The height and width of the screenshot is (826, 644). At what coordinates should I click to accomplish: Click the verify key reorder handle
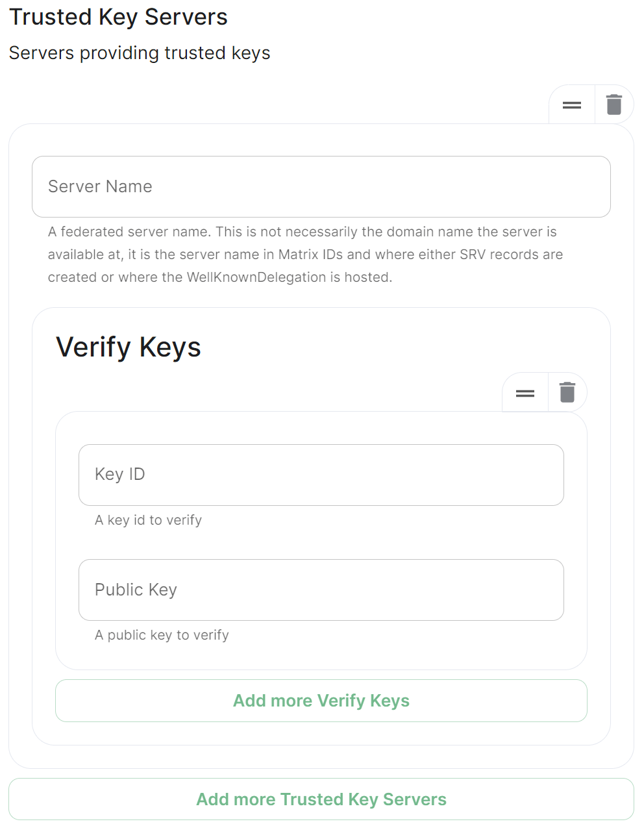(525, 392)
